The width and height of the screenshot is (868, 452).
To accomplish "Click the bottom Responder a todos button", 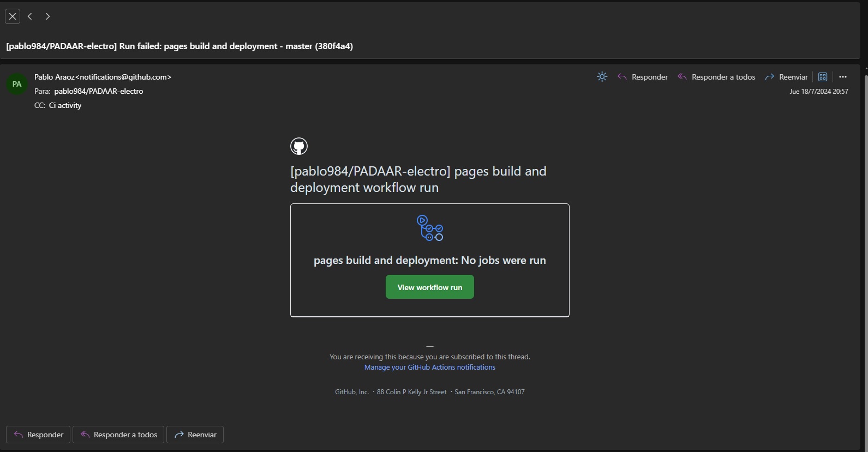I will 118,435.
